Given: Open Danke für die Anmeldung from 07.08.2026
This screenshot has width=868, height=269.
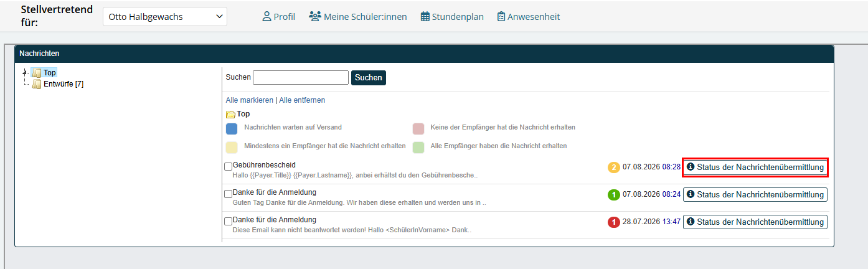Looking at the screenshot, I should click(274, 192).
